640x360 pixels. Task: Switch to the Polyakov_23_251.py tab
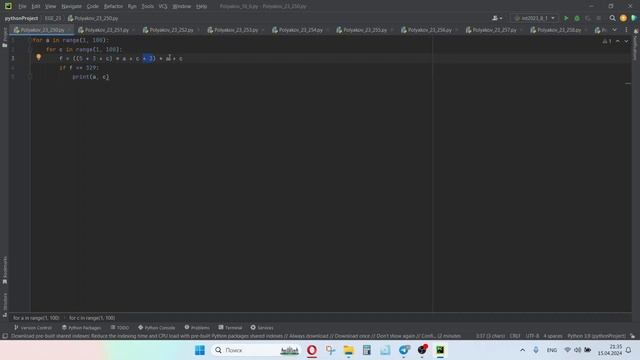106,30
